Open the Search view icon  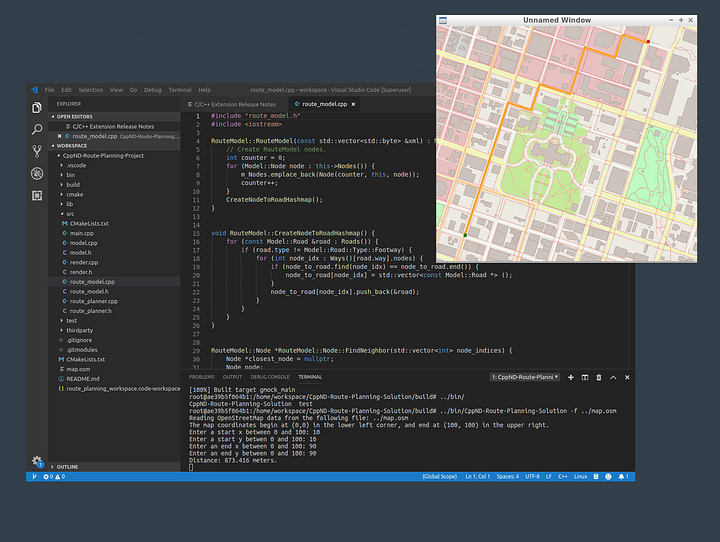pos(37,129)
